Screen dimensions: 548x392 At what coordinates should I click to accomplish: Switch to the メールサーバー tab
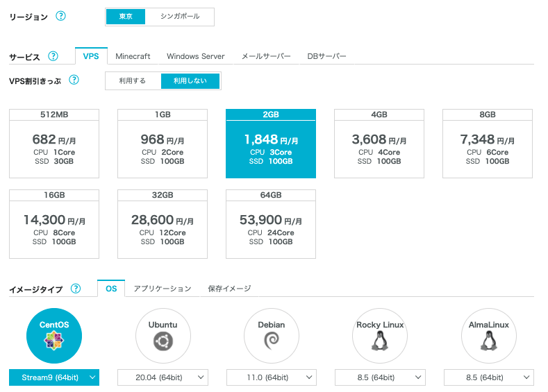[266, 56]
